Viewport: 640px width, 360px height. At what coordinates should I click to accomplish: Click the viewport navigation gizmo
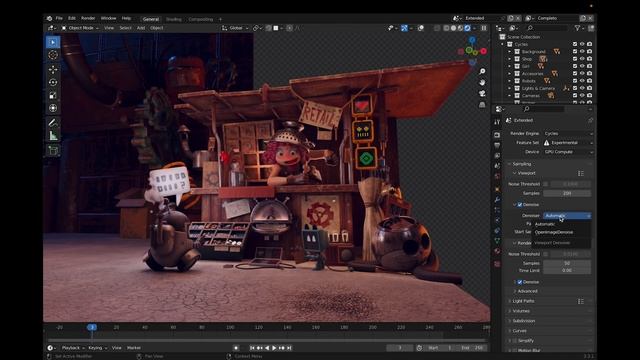(472, 50)
